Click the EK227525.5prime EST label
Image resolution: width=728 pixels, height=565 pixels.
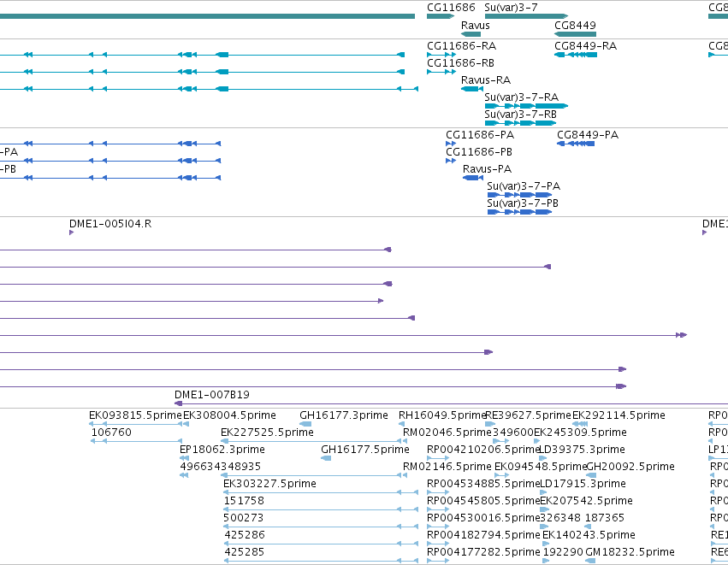[x=268, y=433]
